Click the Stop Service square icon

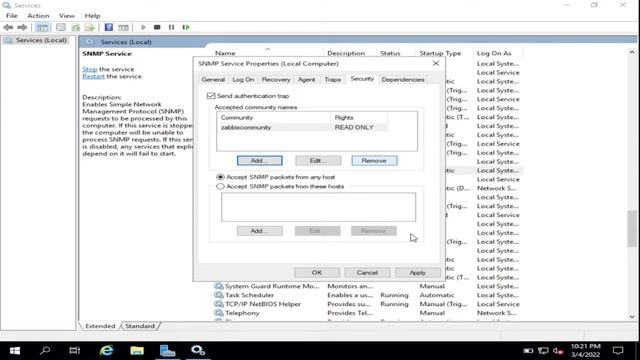[x=157, y=27]
